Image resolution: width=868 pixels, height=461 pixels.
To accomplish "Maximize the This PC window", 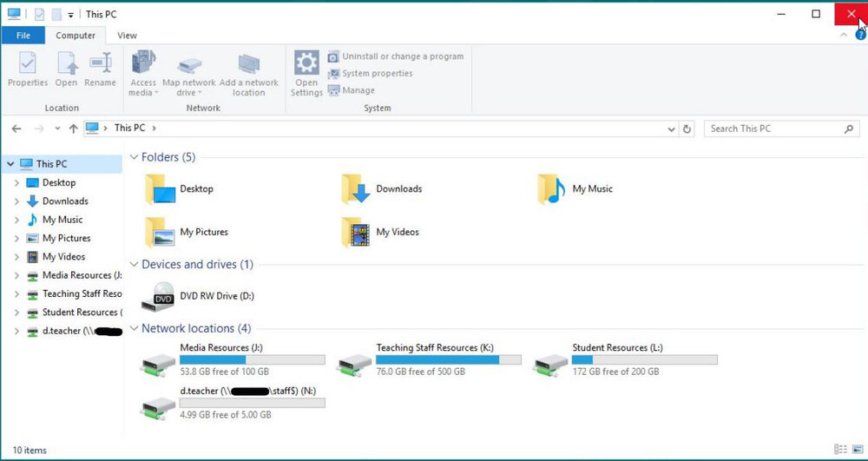I will 816,14.
